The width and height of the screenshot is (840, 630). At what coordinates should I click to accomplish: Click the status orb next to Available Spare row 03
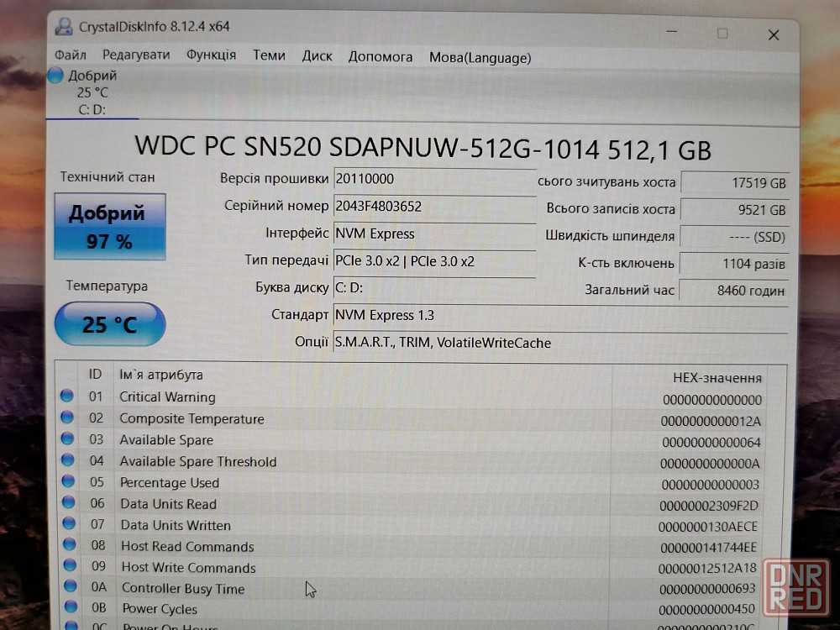pos(67,438)
